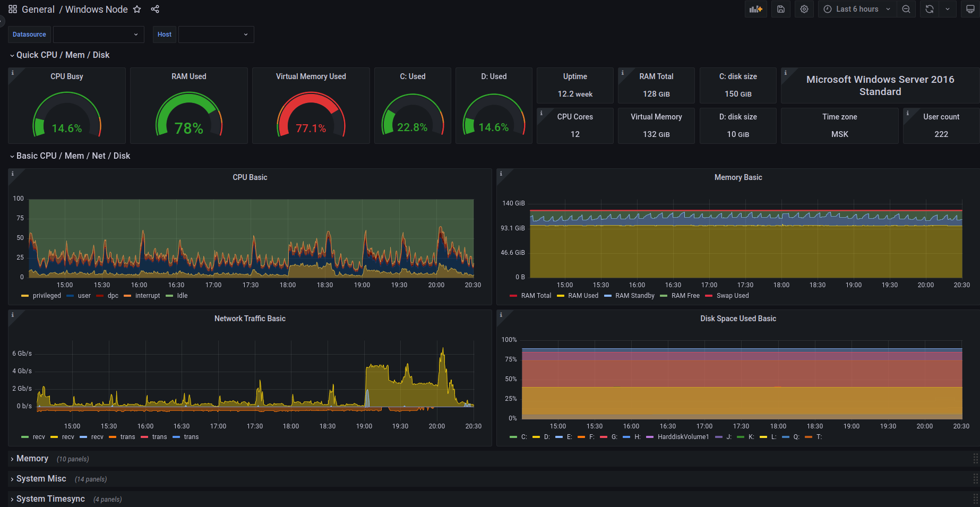Open dashboard settings gear icon

click(x=804, y=9)
